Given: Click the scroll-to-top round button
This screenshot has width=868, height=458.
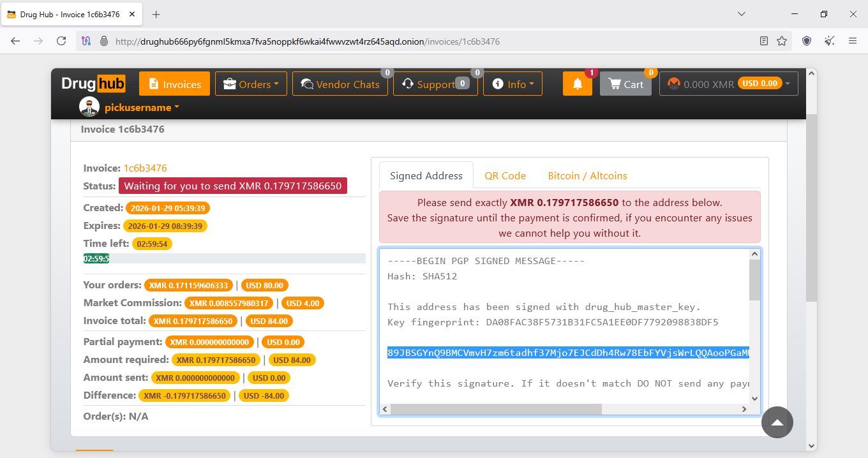Looking at the screenshot, I should (x=777, y=422).
